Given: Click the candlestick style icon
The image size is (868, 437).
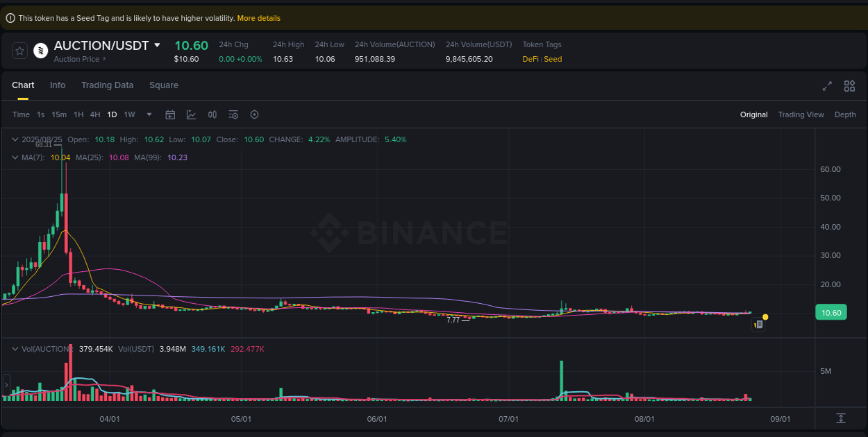Looking at the screenshot, I should [212, 114].
